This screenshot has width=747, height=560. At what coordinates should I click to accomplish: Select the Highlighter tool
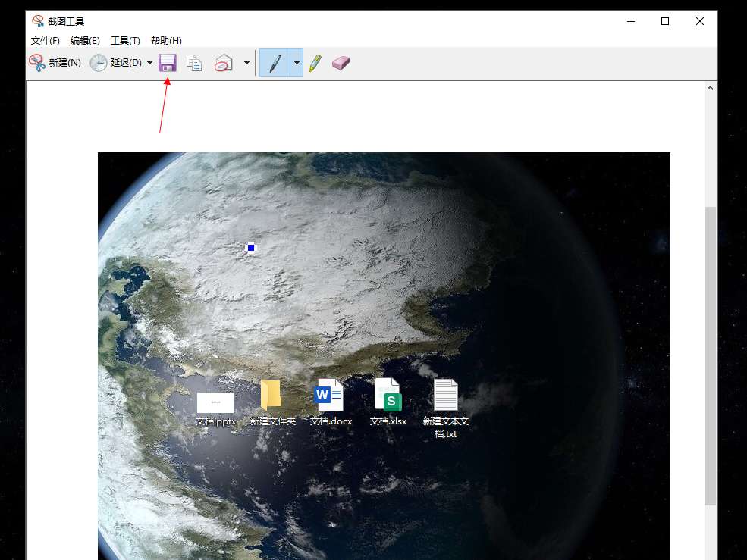pos(315,63)
